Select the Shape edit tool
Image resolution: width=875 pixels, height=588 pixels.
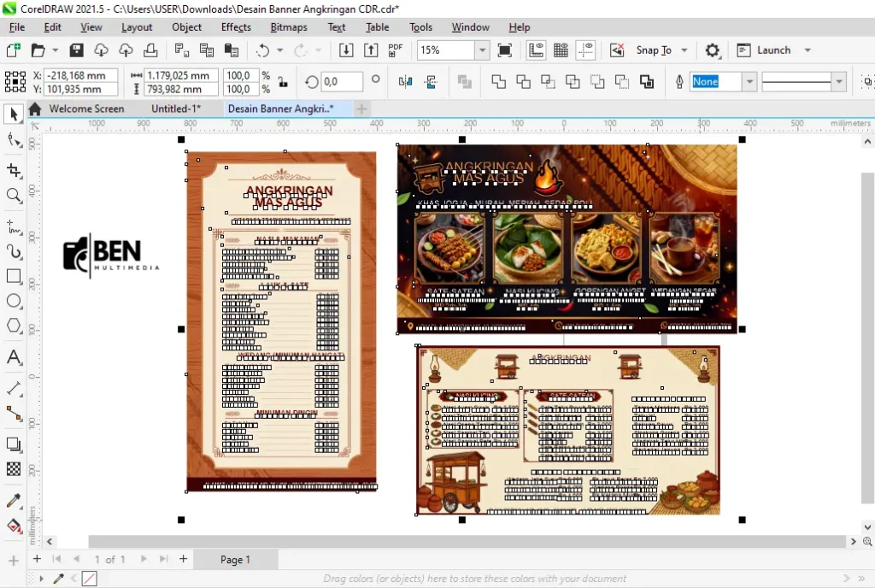pyautogui.click(x=14, y=140)
